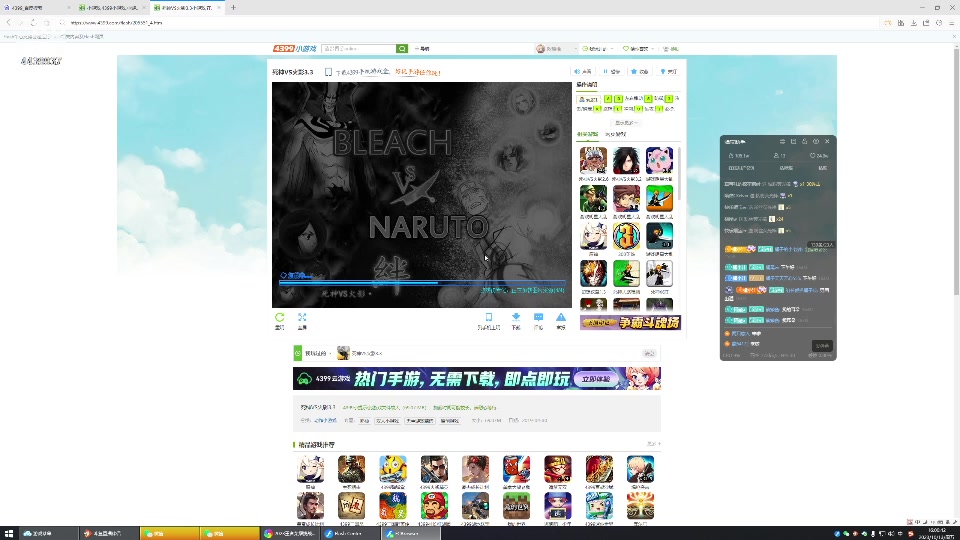Image resolution: width=960 pixels, height=540 pixels.
Task: Toggle the pause button above the game
Action: click(612, 72)
